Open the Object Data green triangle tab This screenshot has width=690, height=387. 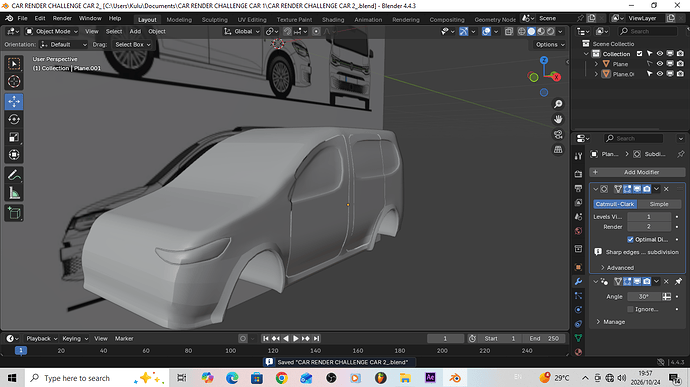(578, 338)
